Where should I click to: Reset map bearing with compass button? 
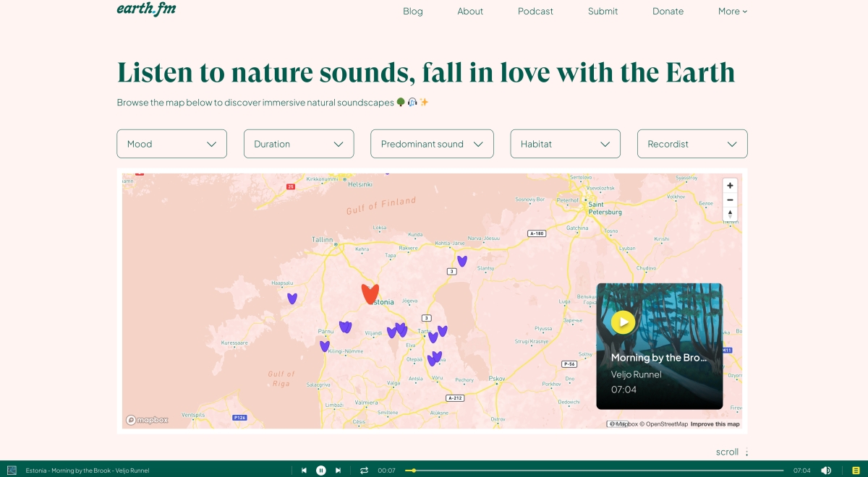[x=730, y=214]
